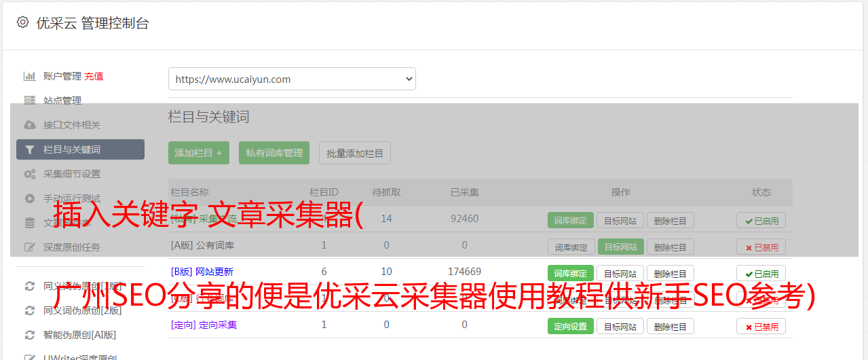Image resolution: width=868 pixels, height=360 pixels.
Task: Select the 栏目与关键词 sidebar item
Action: pos(80,149)
